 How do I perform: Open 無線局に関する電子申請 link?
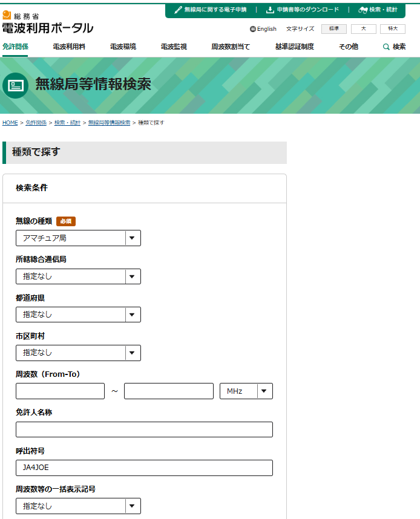pyautogui.click(x=215, y=10)
